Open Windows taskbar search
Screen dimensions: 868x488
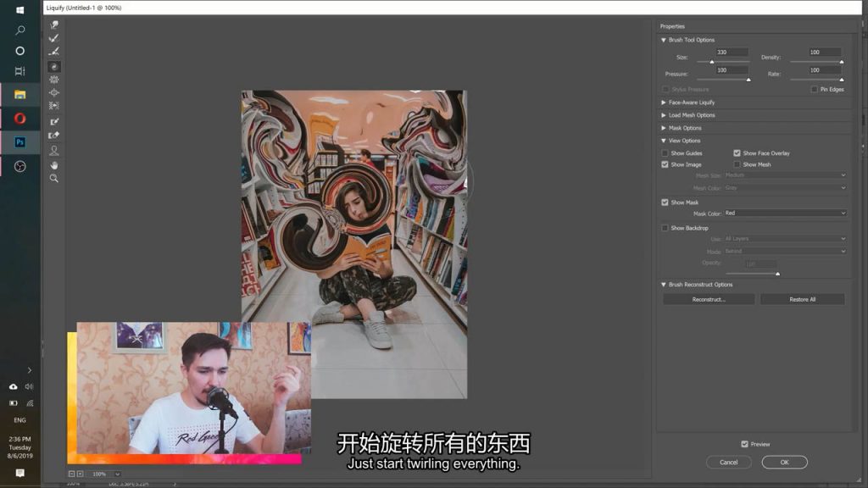20,30
